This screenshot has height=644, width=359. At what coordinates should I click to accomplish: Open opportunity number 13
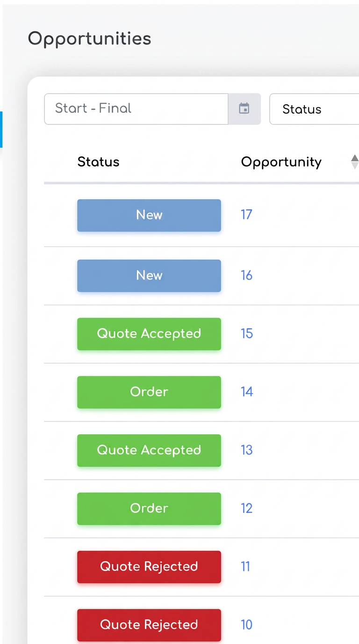(246, 450)
